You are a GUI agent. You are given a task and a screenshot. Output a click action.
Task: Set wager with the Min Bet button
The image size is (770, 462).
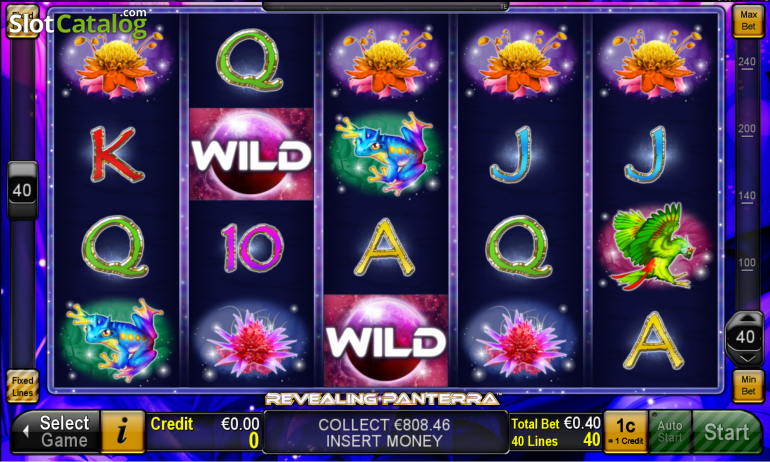pyautogui.click(x=748, y=385)
